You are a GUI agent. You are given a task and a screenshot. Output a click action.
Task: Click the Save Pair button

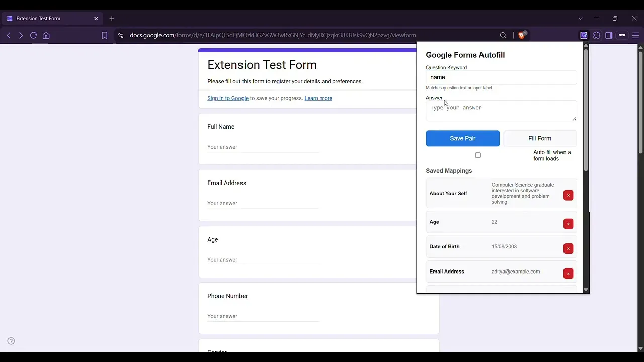click(x=463, y=138)
